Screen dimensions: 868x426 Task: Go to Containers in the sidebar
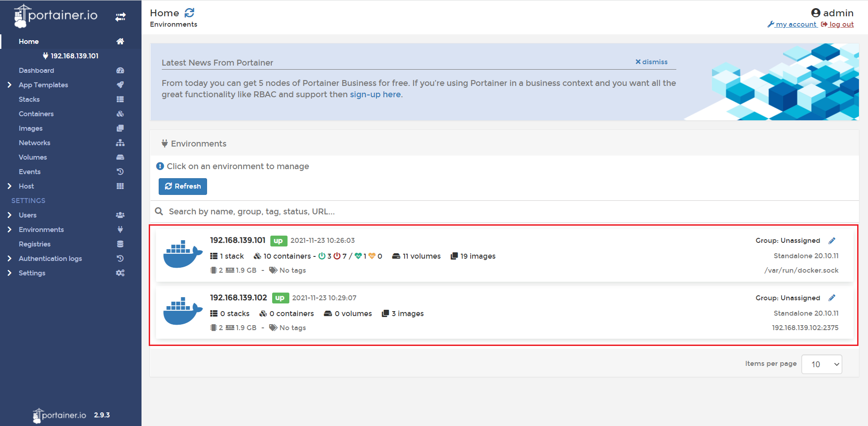pos(36,114)
